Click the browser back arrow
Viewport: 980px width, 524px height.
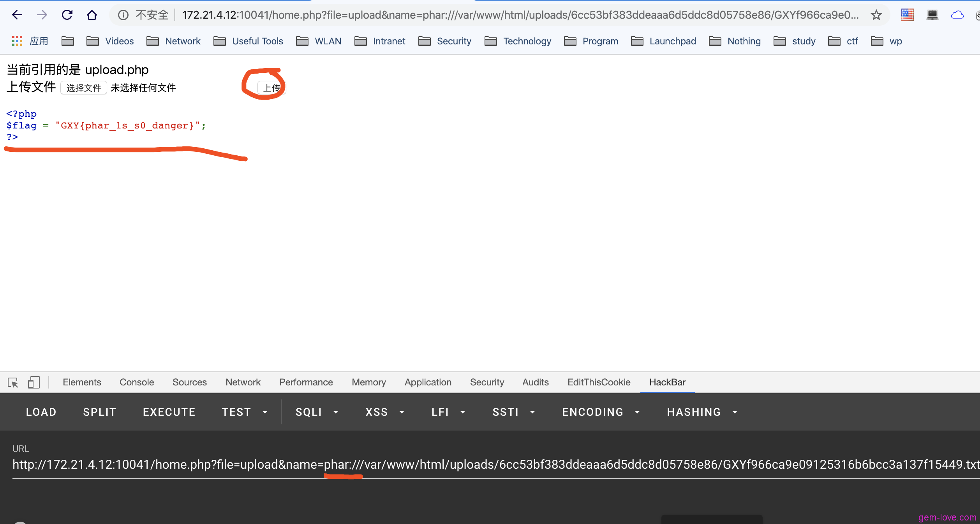(17, 15)
